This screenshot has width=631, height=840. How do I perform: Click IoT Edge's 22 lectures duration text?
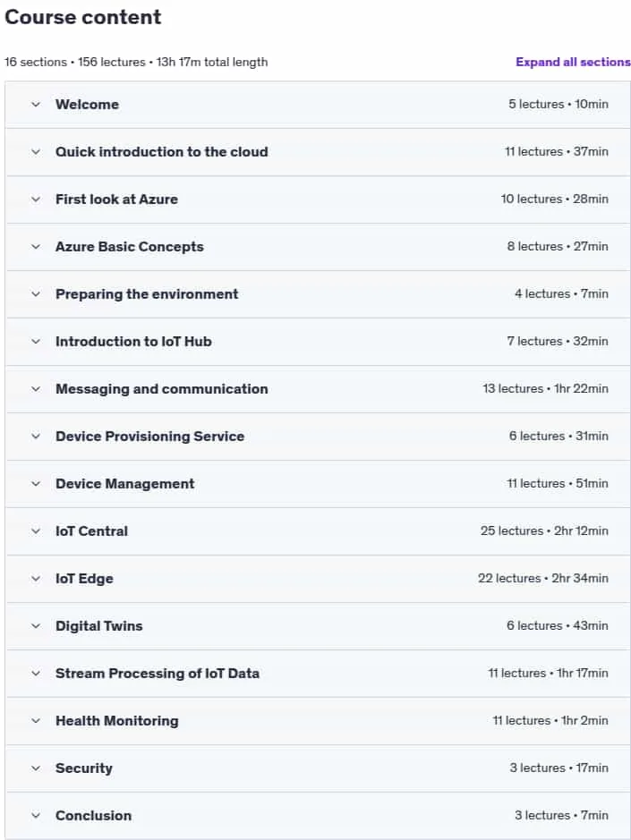point(543,579)
